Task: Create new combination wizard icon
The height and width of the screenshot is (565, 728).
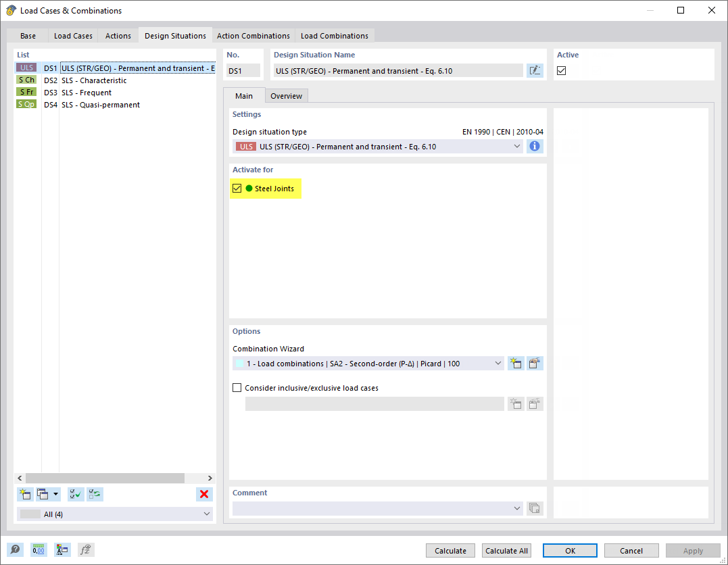Action: click(x=515, y=364)
